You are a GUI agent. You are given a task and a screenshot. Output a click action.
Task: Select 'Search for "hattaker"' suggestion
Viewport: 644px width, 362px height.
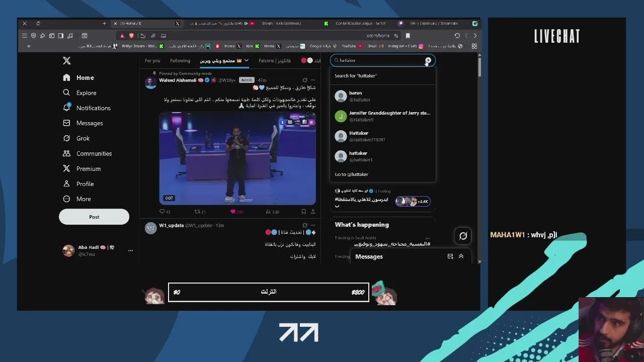(382, 75)
